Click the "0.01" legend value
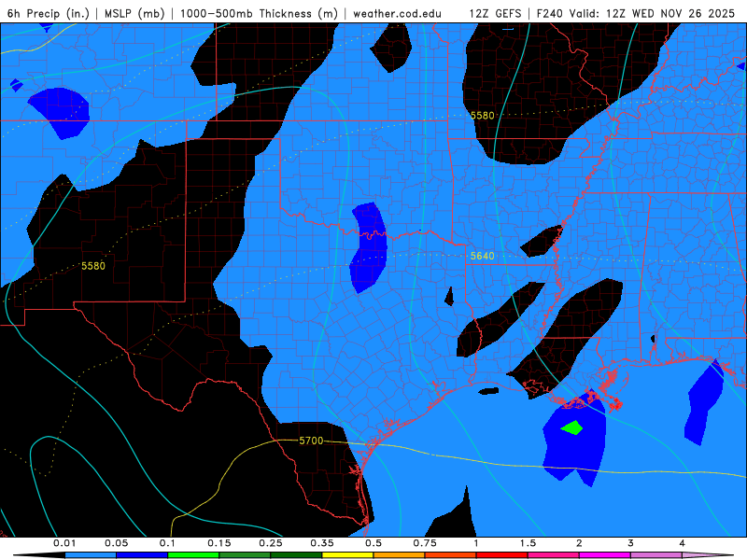This screenshot has width=747, height=560. (64, 543)
